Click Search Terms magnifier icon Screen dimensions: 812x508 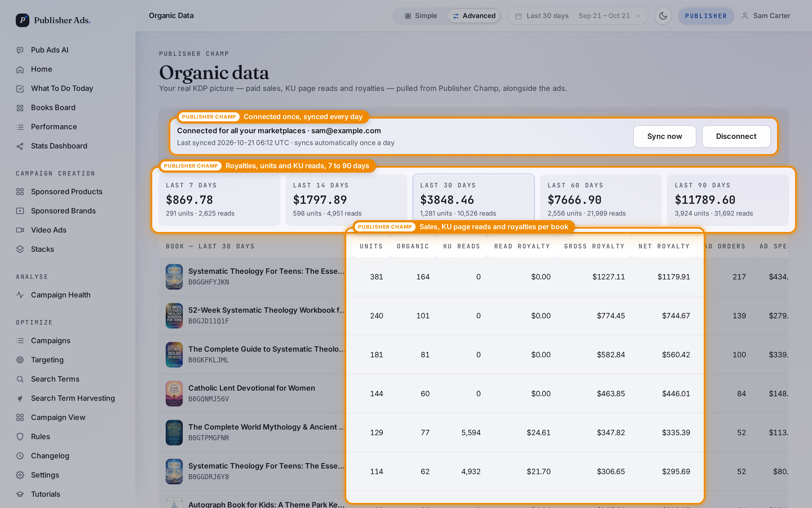[20, 379]
